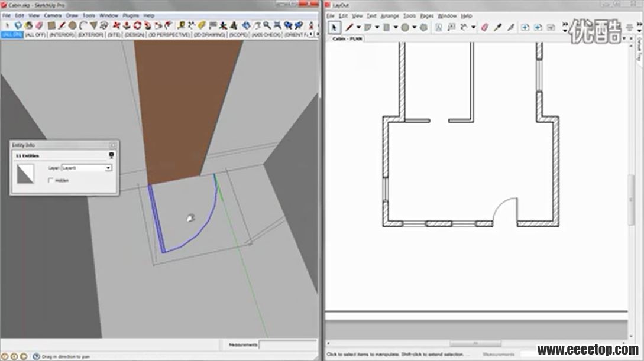
Task: Switch to the INTERIOR scene tab
Action: [x=62, y=35]
